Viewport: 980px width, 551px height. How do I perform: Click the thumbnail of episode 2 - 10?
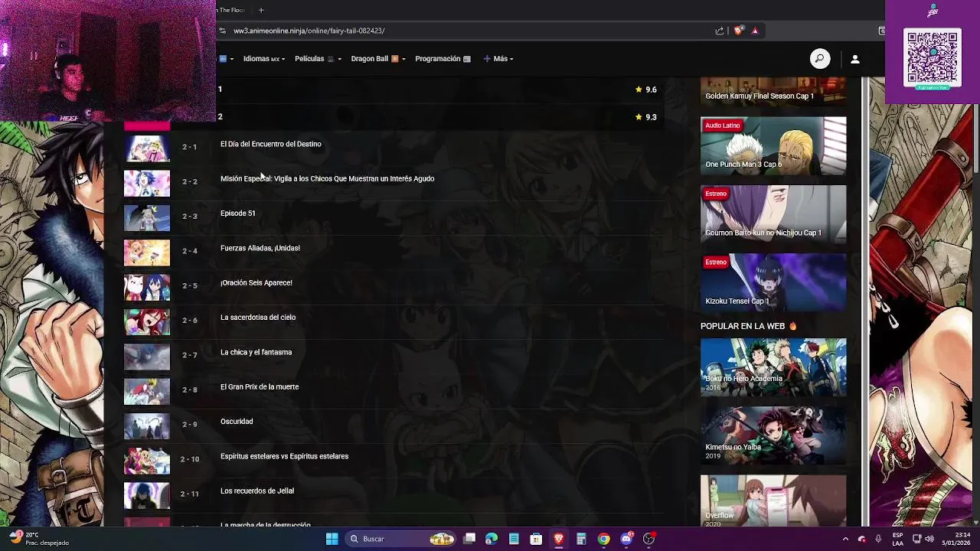[x=147, y=461]
